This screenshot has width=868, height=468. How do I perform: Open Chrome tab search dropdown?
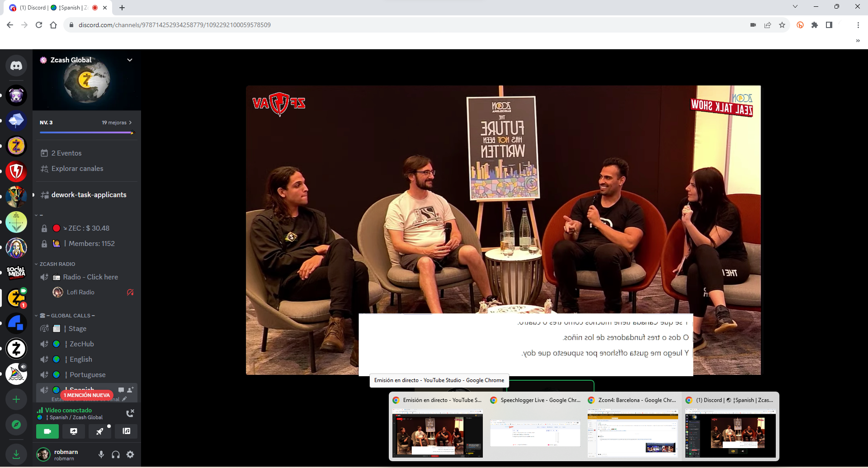795,6
